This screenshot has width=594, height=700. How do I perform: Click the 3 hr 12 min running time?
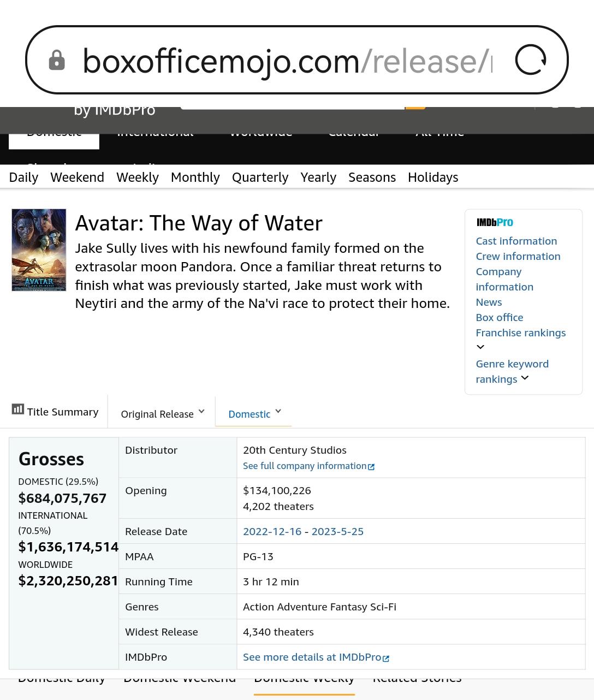tap(271, 582)
